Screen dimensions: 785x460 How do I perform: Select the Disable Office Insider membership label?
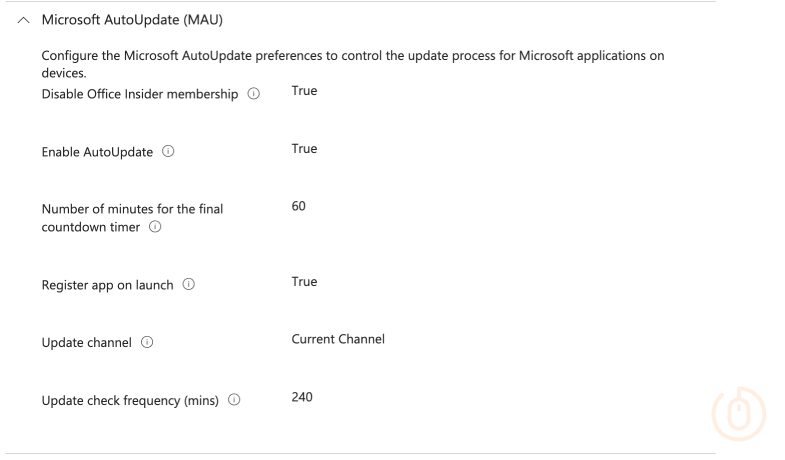(140, 95)
